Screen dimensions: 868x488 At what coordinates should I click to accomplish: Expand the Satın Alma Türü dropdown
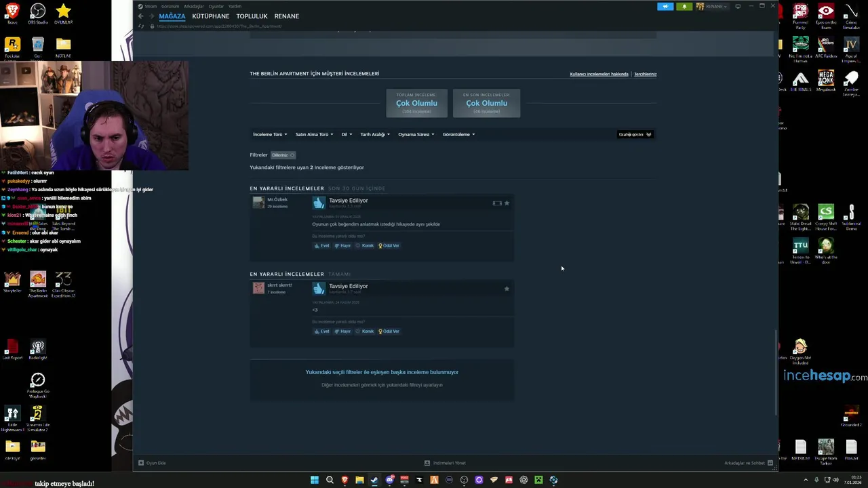(314, 134)
